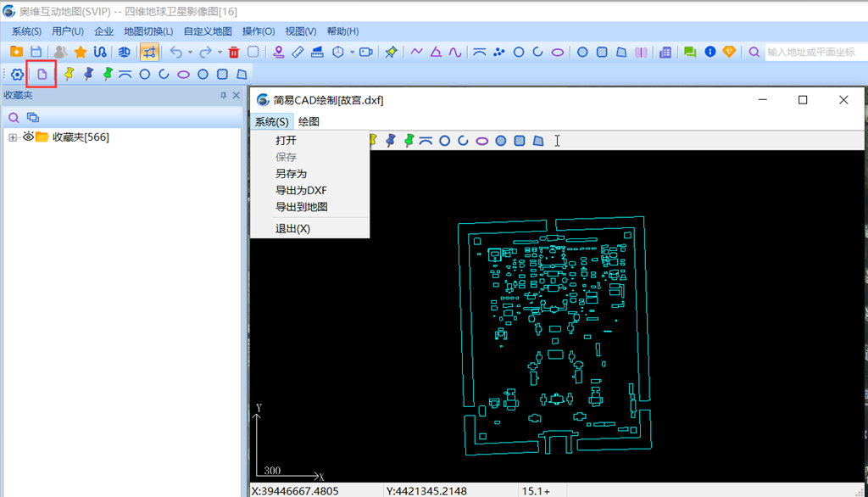Select the purple ellipse tool in CAD toolbar

481,141
